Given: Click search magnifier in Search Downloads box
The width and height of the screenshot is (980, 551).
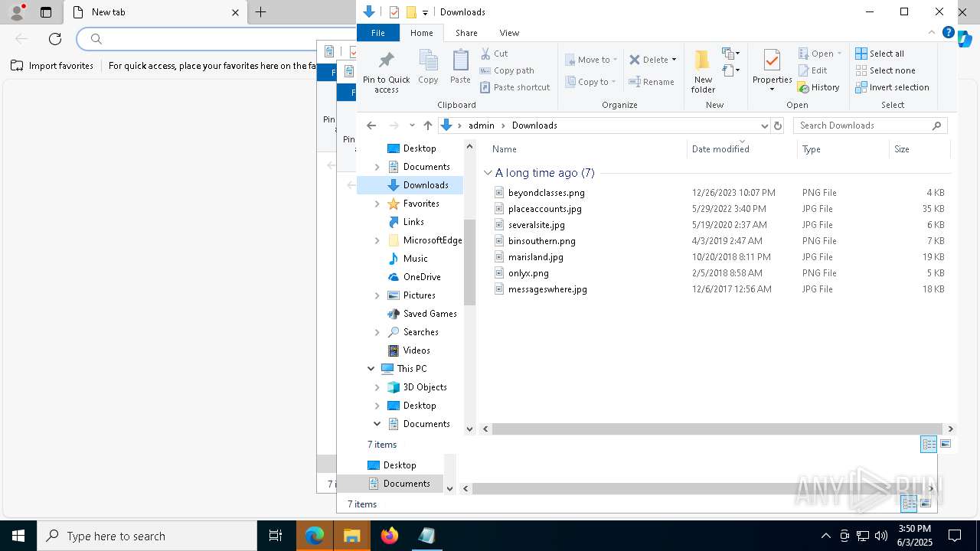Looking at the screenshot, I should click(936, 126).
